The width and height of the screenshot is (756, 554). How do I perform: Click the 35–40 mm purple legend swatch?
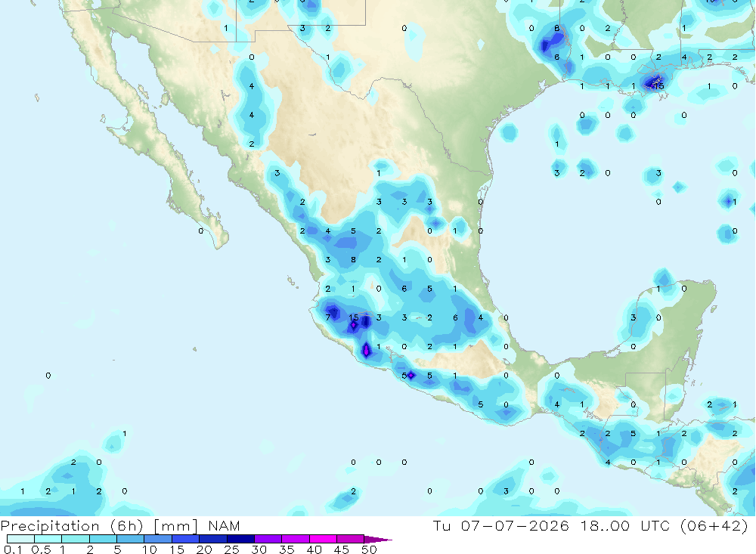[x=296, y=539]
